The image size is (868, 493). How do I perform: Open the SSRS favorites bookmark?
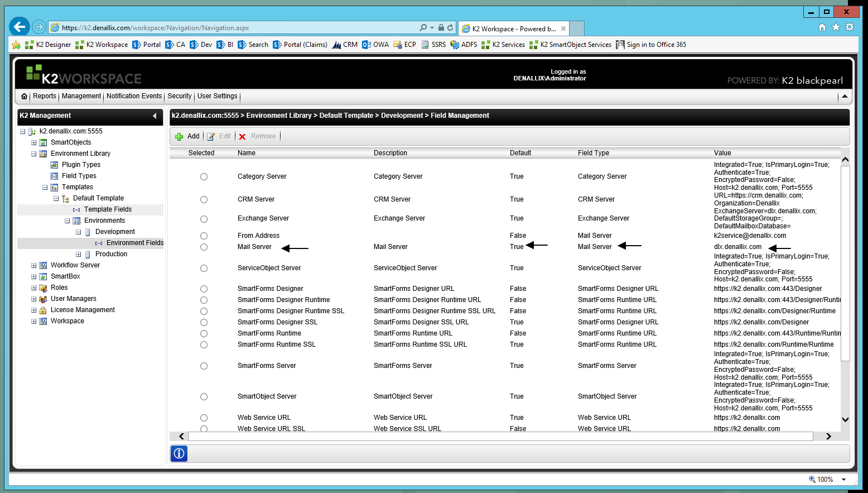click(433, 45)
